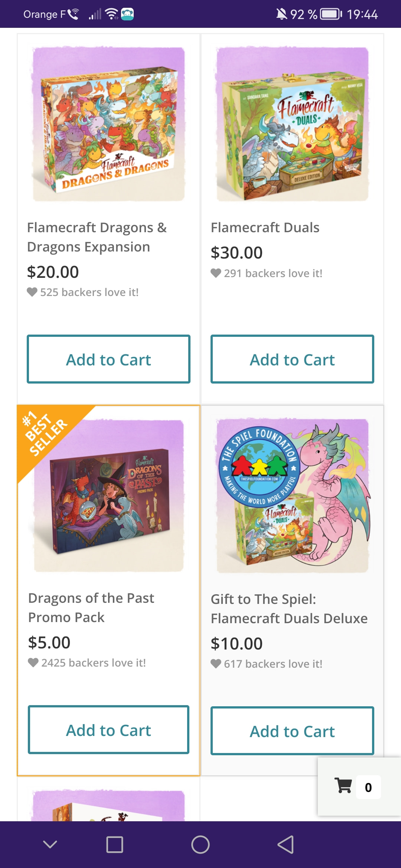Screen dimensions: 401x868
Task: Add Flamecraft Dragons & Dragons Expansion to cart
Action: [x=108, y=359]
